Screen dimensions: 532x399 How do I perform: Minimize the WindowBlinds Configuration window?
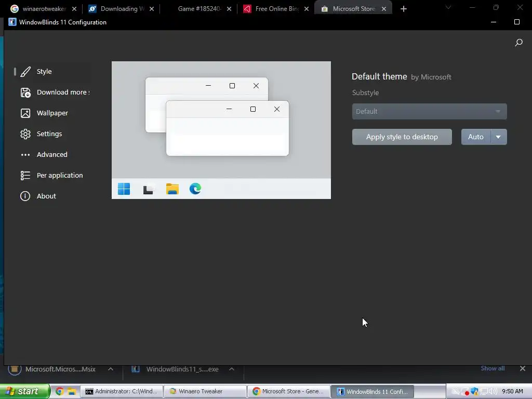click(494, 22)
